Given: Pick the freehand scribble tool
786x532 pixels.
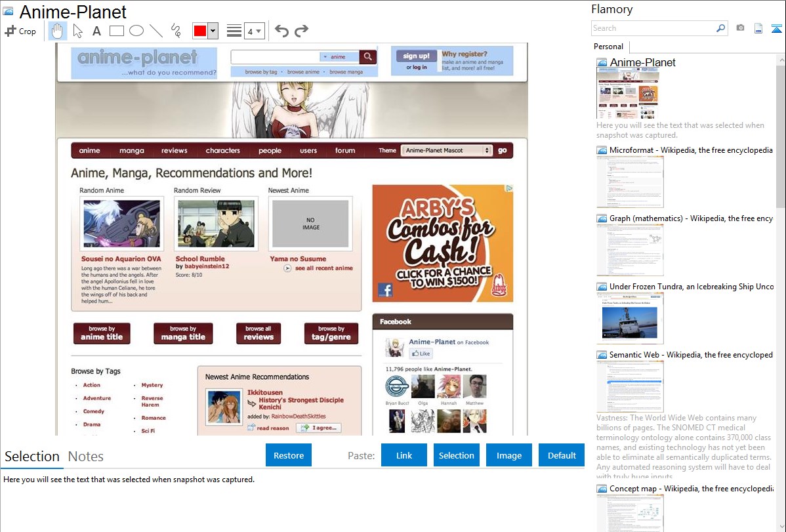Looking at the screenshot, I should [x=176, y=31].
